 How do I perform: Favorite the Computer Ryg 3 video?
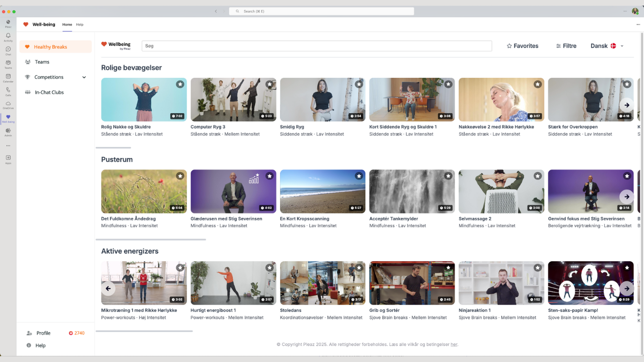tap(269, 84)
